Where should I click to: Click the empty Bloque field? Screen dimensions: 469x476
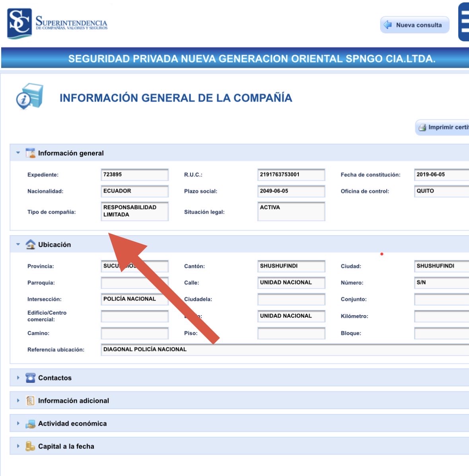coord(442,333)
